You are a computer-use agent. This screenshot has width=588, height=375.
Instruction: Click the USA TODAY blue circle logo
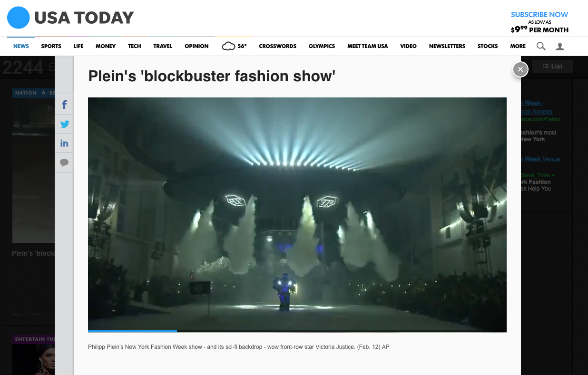pos(19,18)
